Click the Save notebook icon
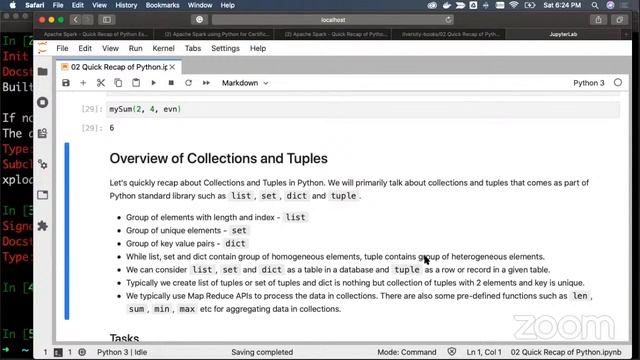The image size is (640, 360). click(66, 83)
